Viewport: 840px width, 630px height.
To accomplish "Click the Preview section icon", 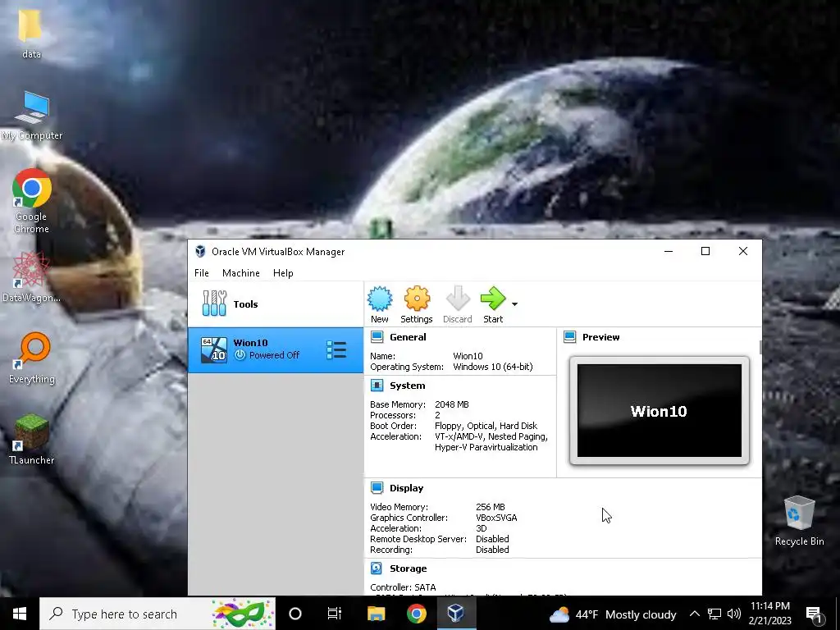I will (x=570, y=337).
